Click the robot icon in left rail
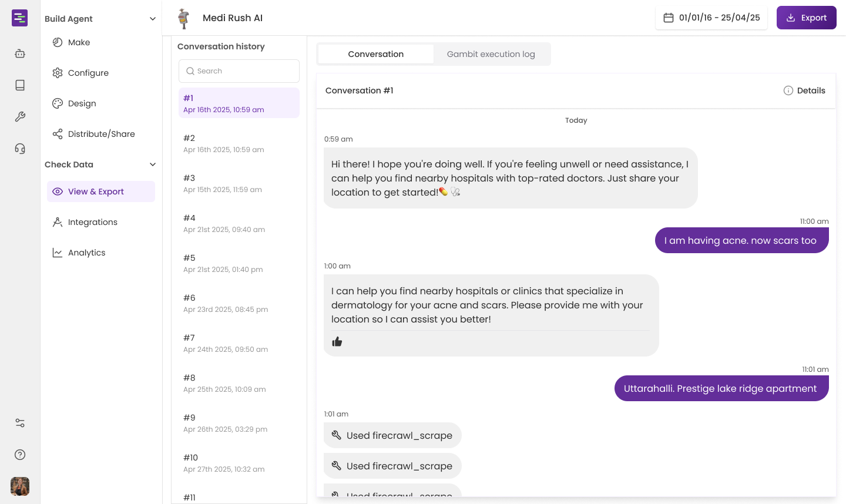The width and height of the screenshot is (846, 504). click(20, 54)
